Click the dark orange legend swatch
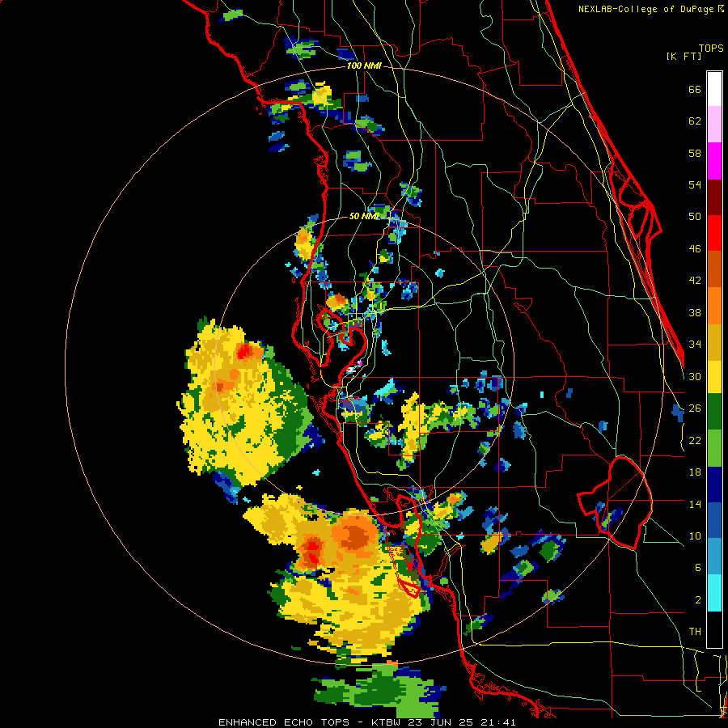 [714, 269]
